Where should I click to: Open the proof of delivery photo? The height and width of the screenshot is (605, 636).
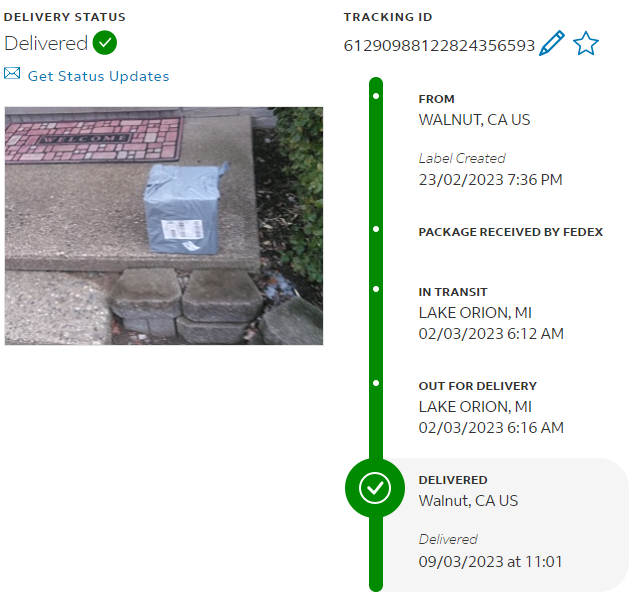[164, 226]
